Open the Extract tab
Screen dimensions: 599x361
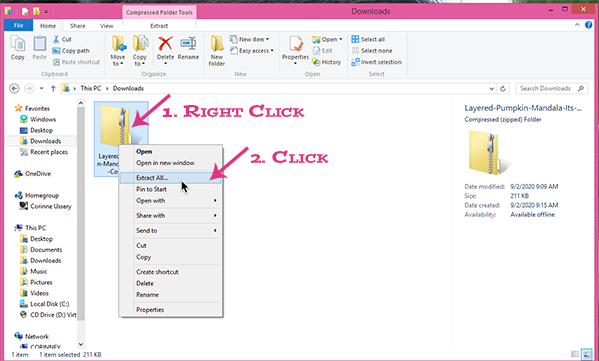(x=159, y=26)
